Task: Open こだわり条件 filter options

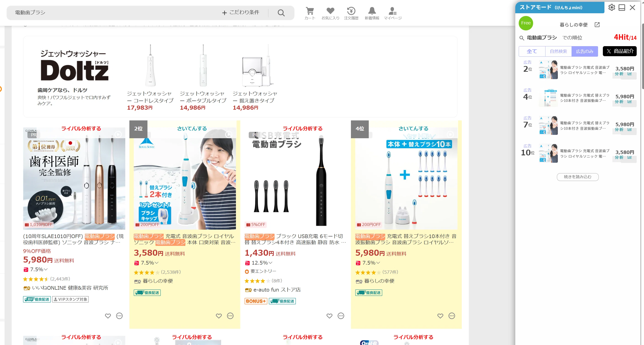Action: [241, 12]
